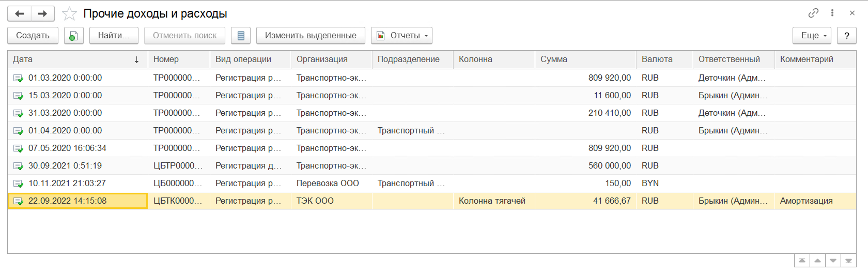Create a new document by copying (green plus icon)
The image size is (868, 274).
74,36
